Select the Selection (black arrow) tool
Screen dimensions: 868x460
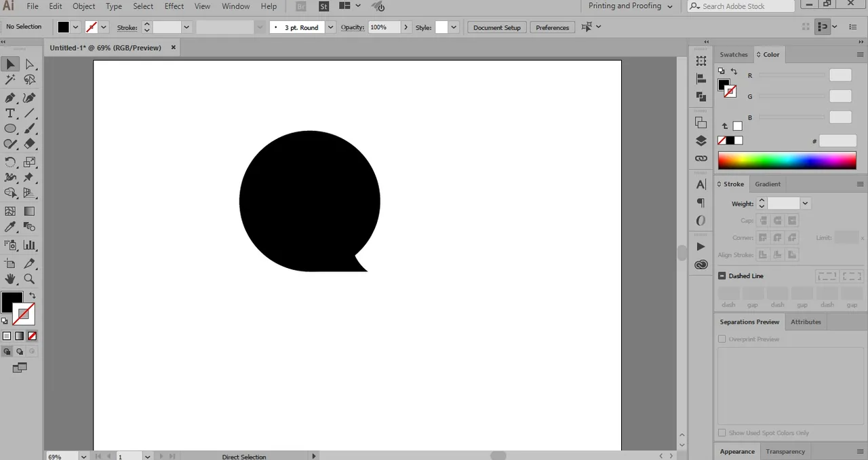pos(10,64)
